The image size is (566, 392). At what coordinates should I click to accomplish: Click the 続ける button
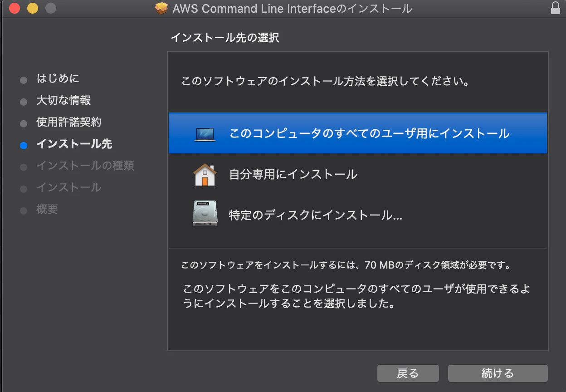[x=498, y=373]
